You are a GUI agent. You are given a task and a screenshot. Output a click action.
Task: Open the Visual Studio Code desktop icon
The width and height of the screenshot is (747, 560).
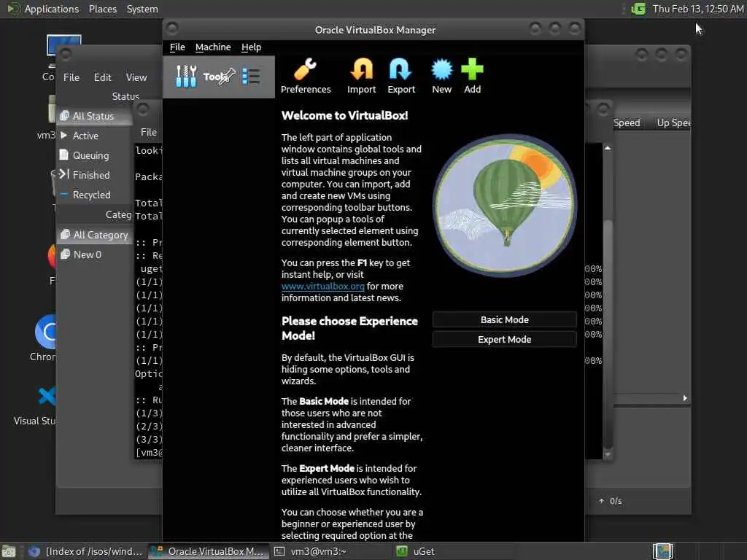pyautogui.click(x=36, y=405)
